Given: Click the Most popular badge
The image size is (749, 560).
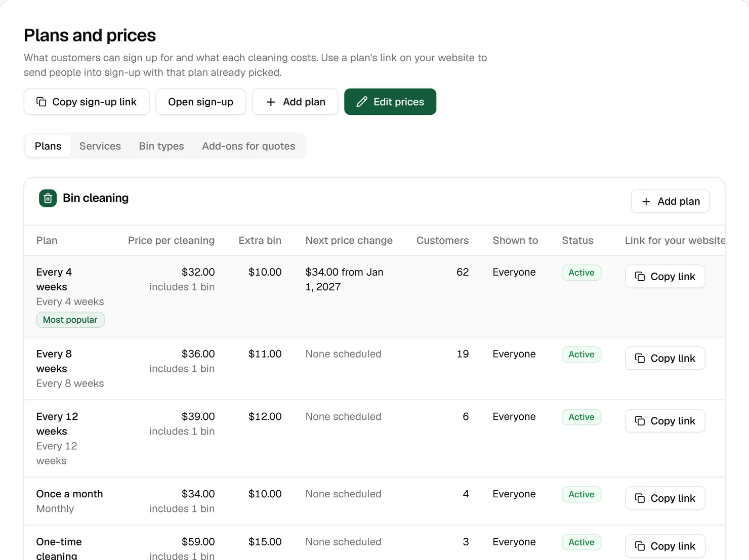Looking at the screenshot, I should tap(70, 320).
